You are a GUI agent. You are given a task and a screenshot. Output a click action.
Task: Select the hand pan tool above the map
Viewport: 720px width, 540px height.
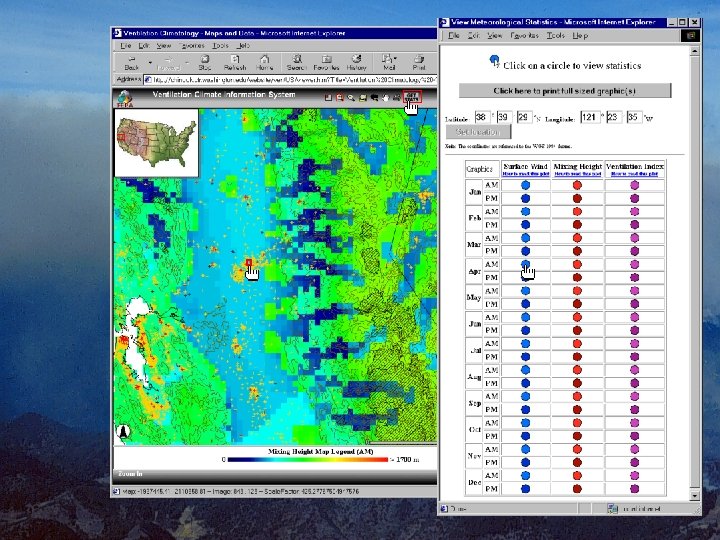(386, 97)
